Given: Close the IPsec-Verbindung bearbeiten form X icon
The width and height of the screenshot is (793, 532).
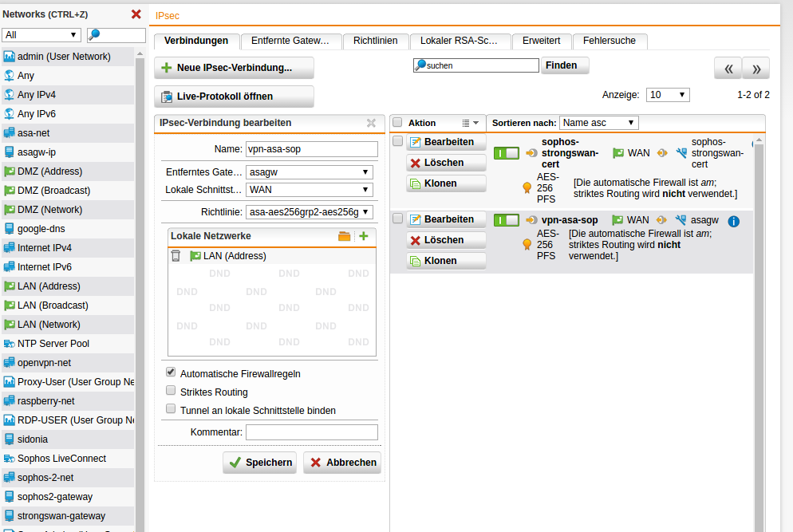Looking at the screenshot, I should (x=371, y=123).
